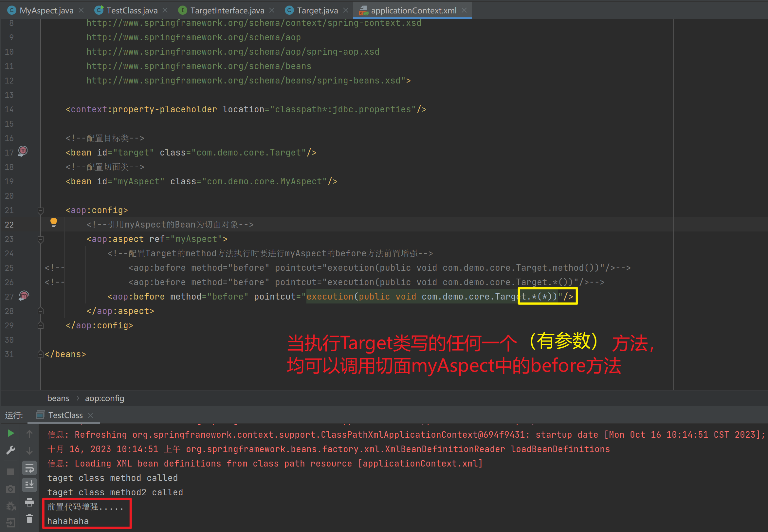Switch to the MyAspect.java tab
The height and width of the screenshot is (532, 768).
click(46, 11)
